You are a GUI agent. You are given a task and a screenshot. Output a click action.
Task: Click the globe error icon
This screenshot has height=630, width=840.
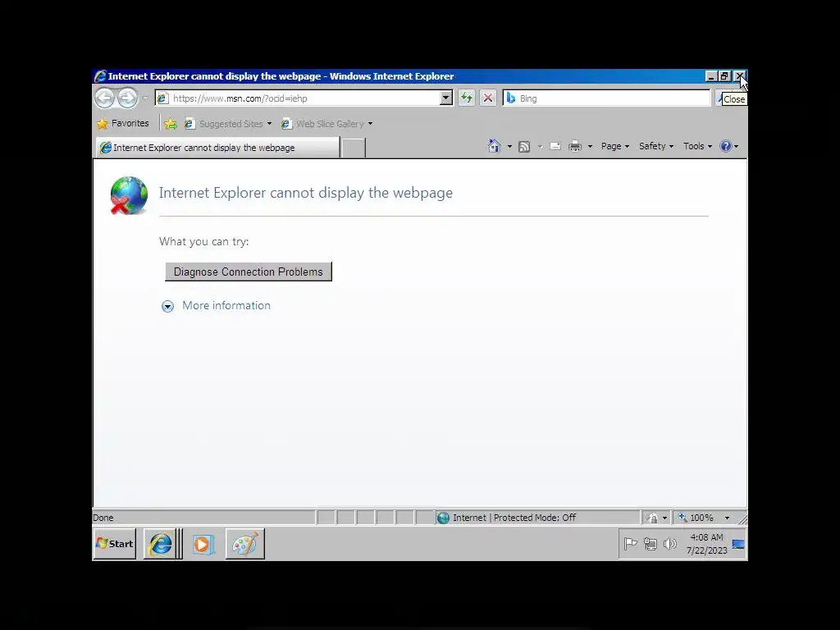(x=129, y=195)
